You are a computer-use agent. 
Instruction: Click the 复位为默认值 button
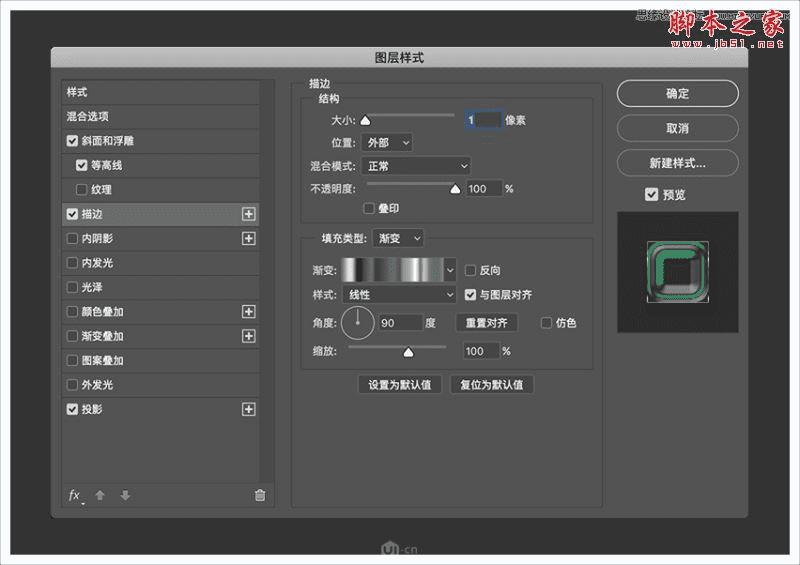tap(492, 385)
